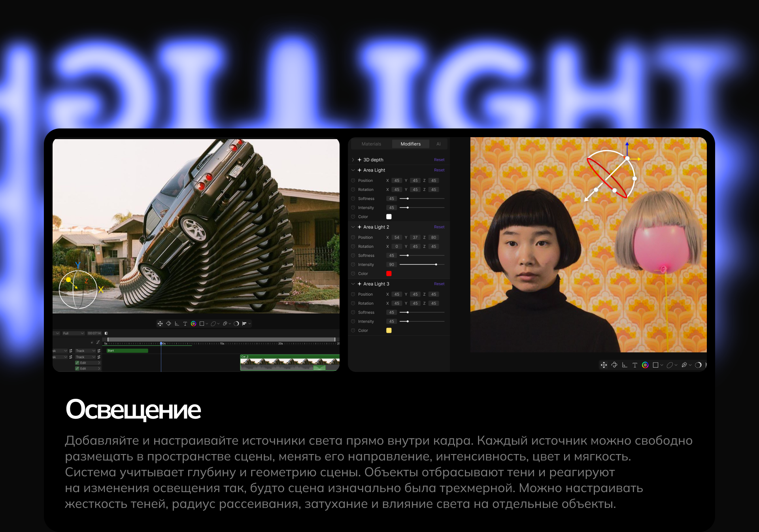Viewport: 759px width, 532px height.
Task: Select the Start clip on the timeline
Action: pos(127,351)
